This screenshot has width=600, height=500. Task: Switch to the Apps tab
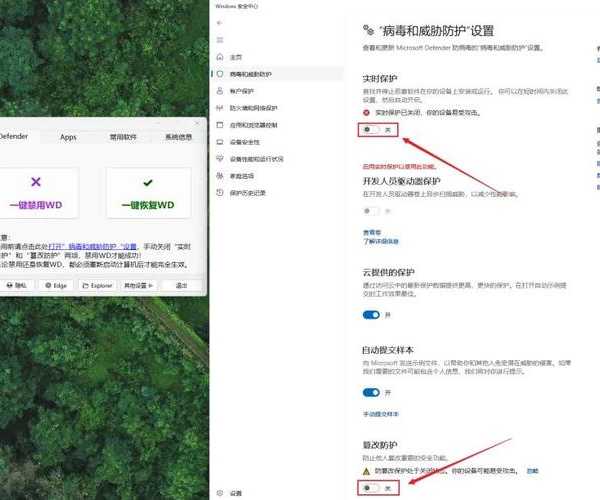click(x=68, y=137)
